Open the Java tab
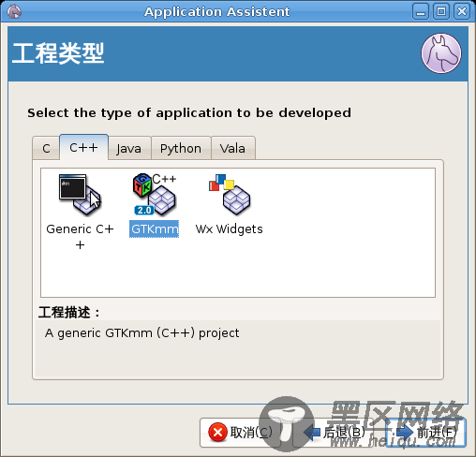This screenshot has width=476, height=457. pos(128,148)
